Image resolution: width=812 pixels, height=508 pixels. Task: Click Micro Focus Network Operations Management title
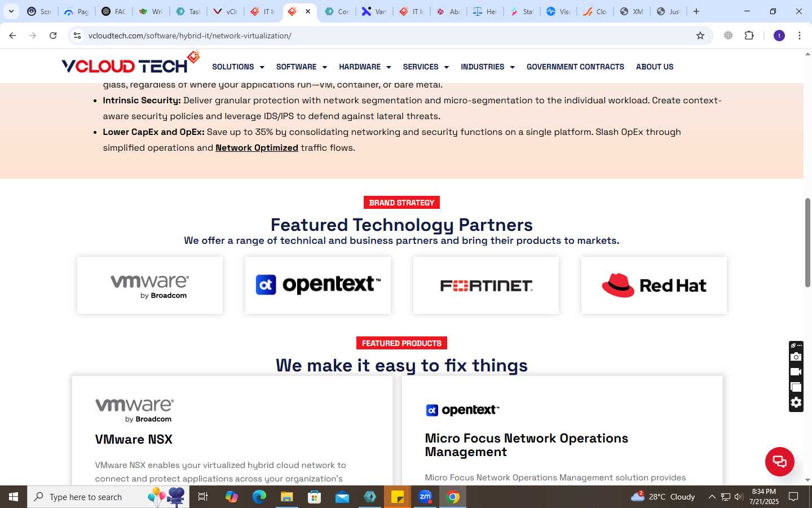[x=526, y=445]
